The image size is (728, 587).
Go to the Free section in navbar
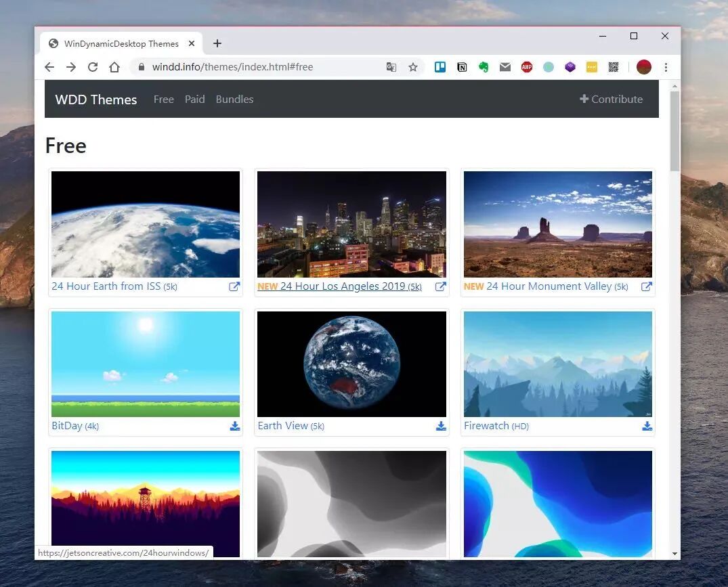pyautogui.click(x=163, y=100)
